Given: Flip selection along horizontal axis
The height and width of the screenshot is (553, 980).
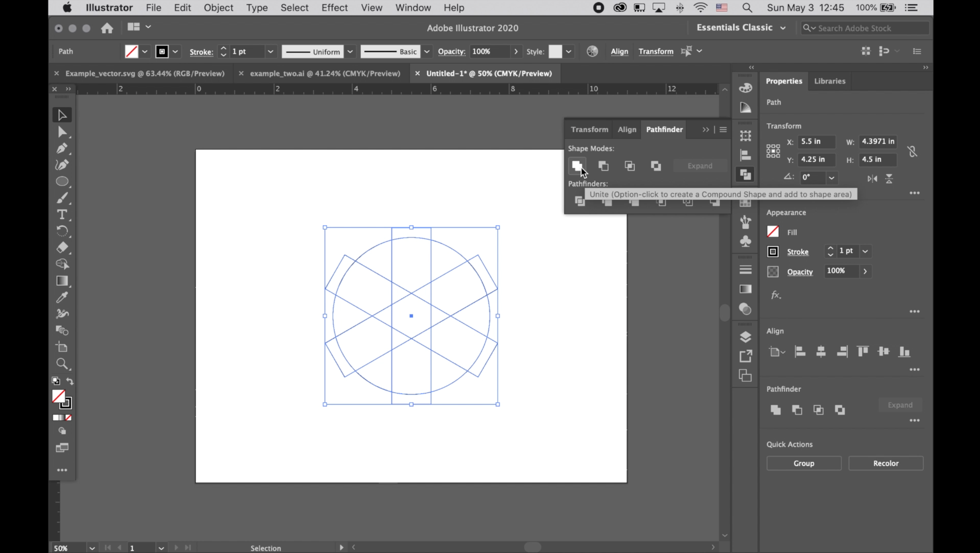Looking at the screenshot, I should pos(872,178).
